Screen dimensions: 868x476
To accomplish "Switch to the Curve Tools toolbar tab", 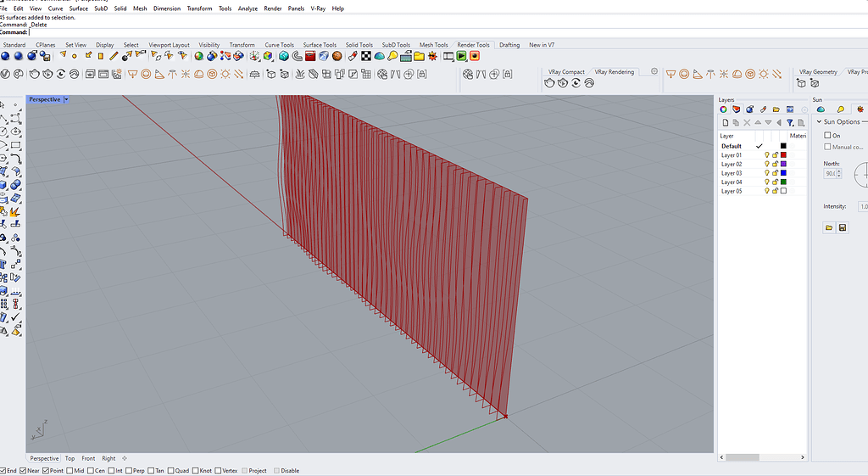I will pos(279,45).
